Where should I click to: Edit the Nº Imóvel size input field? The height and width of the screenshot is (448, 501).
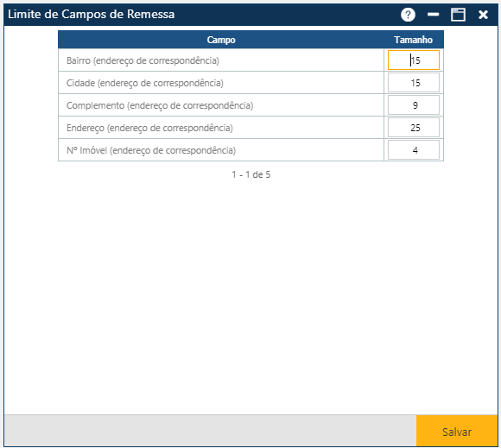click(x=414, y=149)
